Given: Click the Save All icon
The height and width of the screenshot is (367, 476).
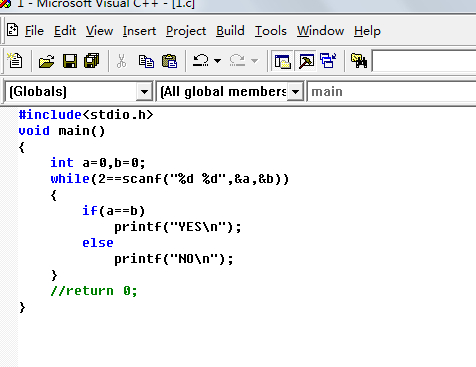Looking at the screenshot, I should point(92,61).
